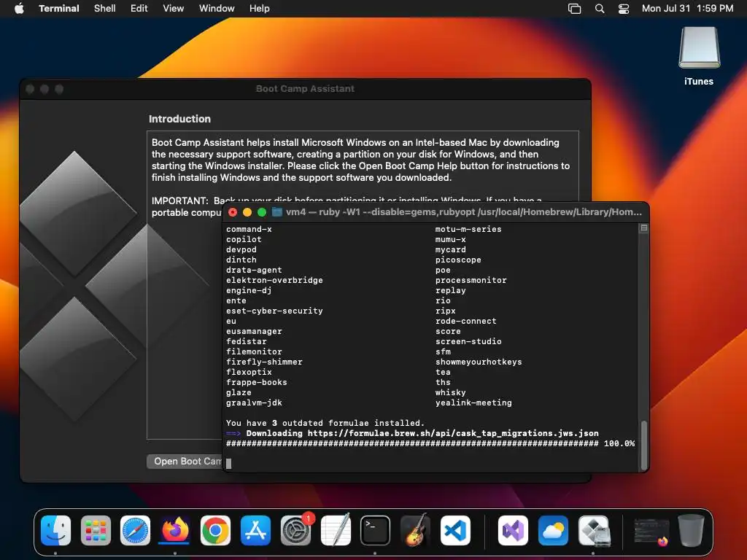
Task: Click 'screen-studio' in the Terminal output
Action: (x=468, y=341)
